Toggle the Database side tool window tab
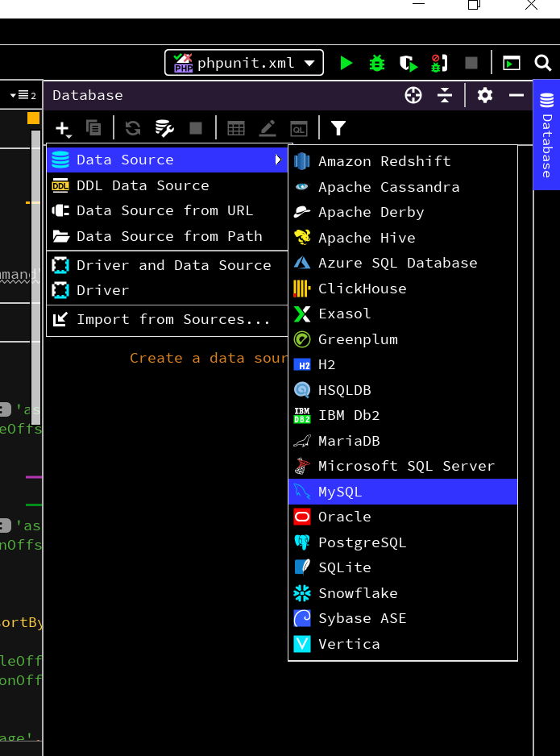The image size is (560, 756). coord(546,135)
